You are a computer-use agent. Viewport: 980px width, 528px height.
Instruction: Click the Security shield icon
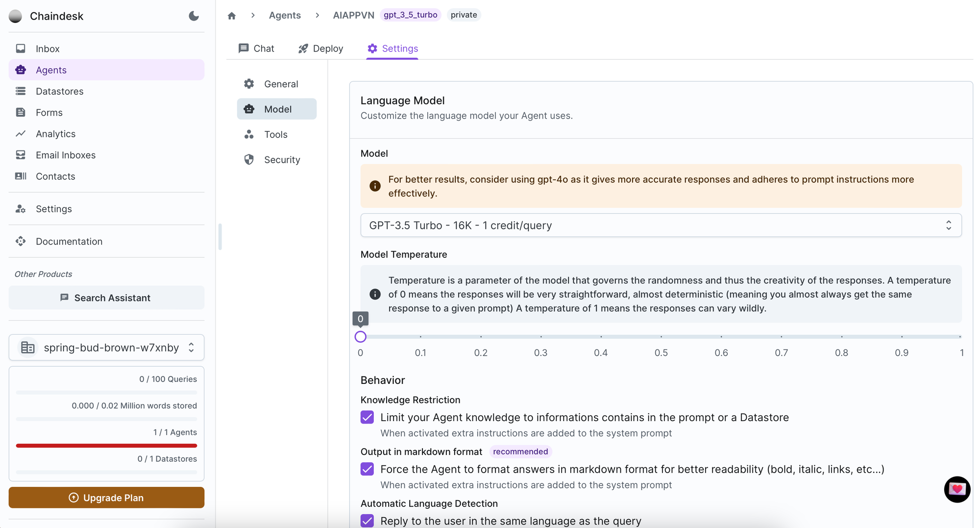coord(249,159)
